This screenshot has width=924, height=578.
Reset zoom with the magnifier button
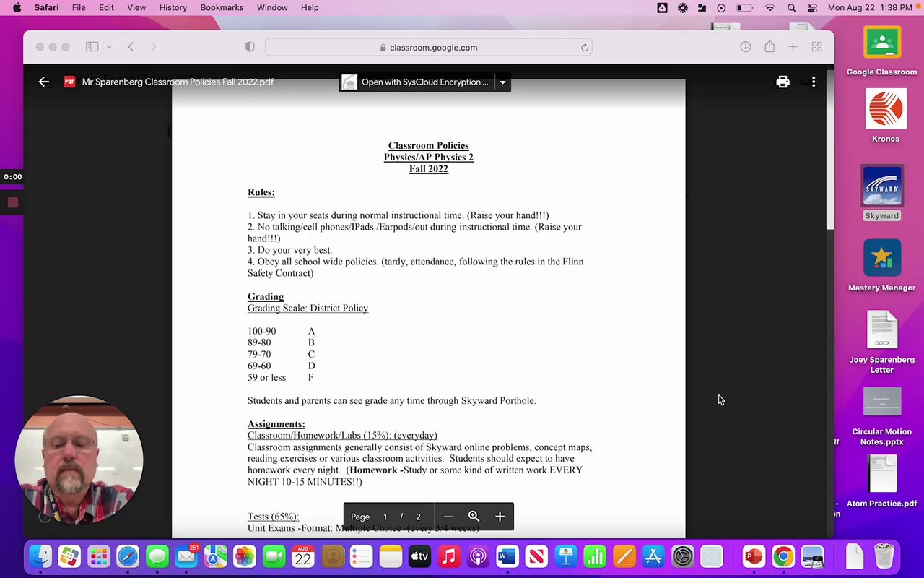(x=474, y=517)
